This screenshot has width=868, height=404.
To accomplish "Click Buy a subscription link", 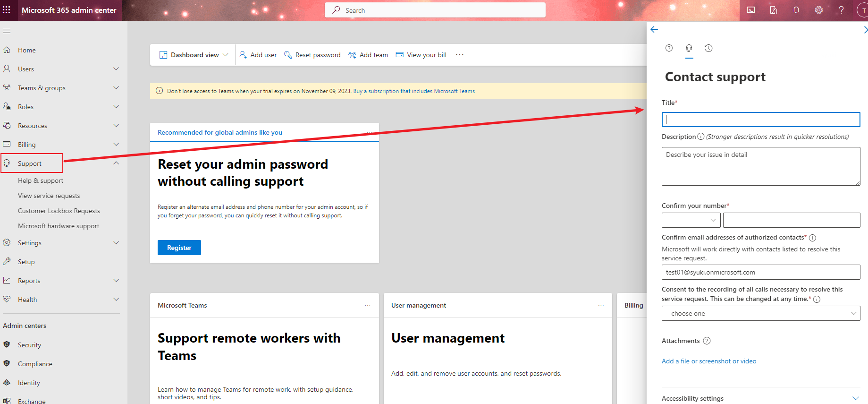I will pyautogui.click(x=414, y=91).
